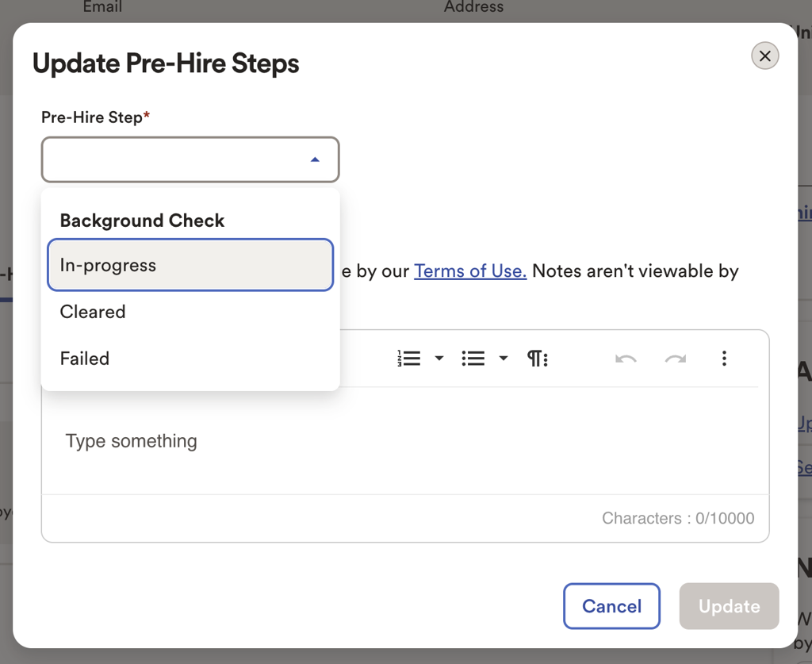
Task: Open more toolbar options (three dots)
Action: (x=724, y=359)
